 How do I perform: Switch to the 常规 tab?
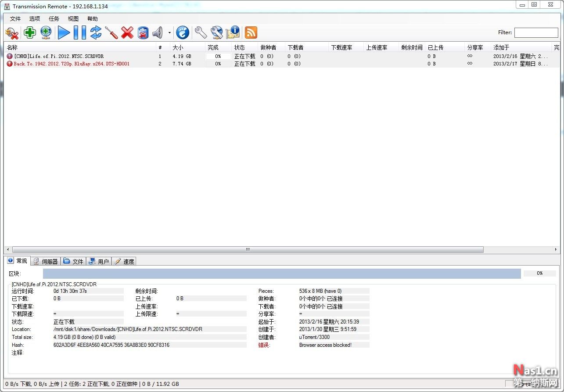coord(18,261)
